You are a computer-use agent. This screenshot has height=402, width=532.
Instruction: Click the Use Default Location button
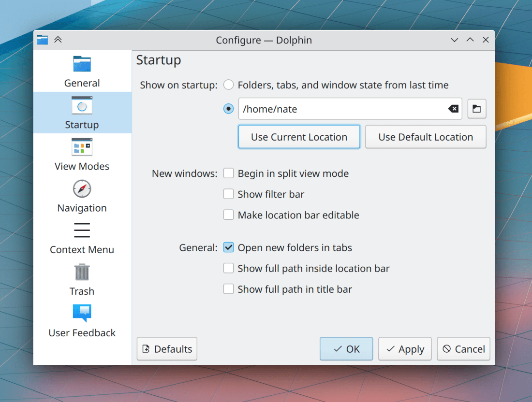426,137
